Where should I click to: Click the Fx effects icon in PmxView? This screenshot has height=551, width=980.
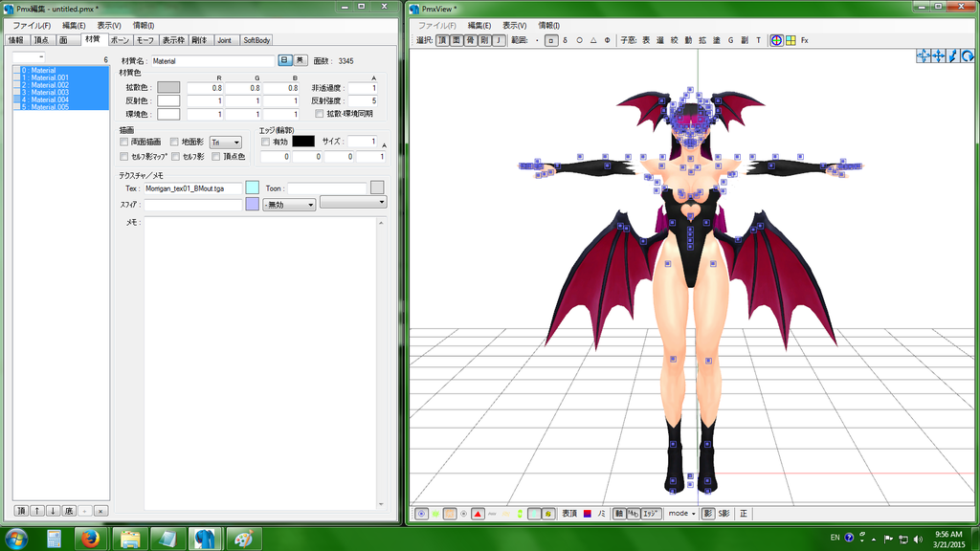coord(805,40)
